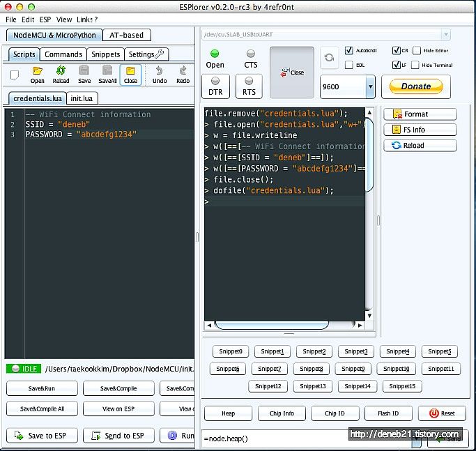Click the Donate button
This screenshot has height=451, width=476.
coord(416,86)
